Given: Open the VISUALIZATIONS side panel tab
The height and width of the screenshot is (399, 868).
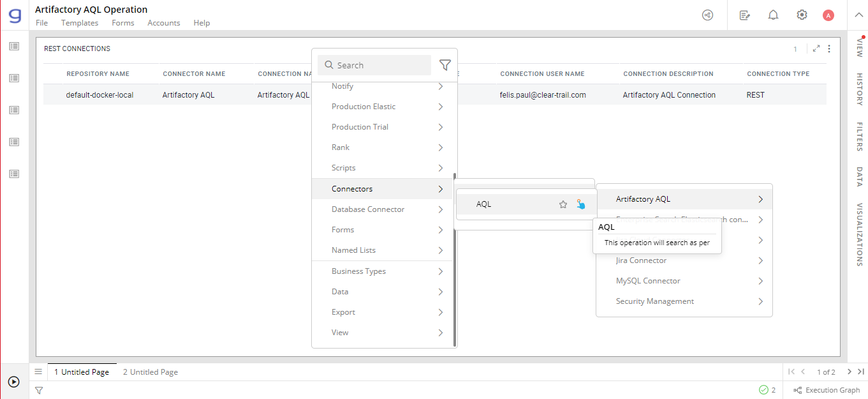Looking at the screenshot, I should pos(859,234).
